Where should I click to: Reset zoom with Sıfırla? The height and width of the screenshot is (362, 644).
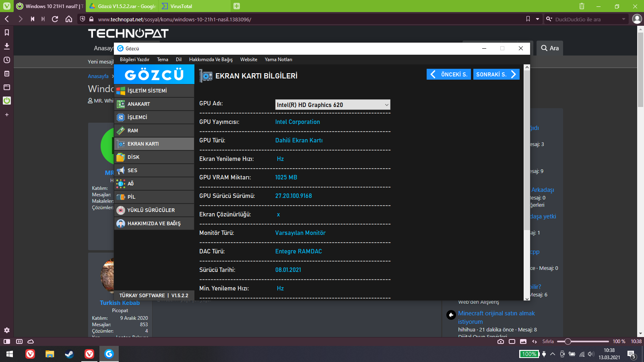pyautogui.click(x=548, y=341)
